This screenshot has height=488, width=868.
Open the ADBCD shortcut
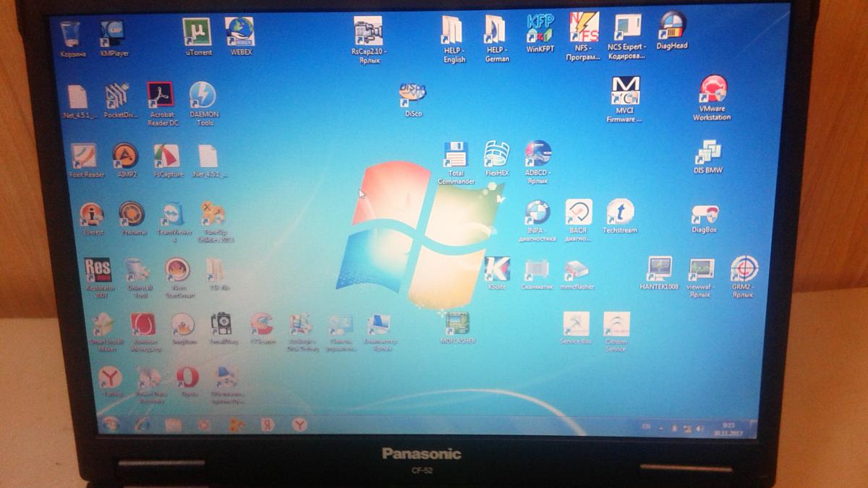(537, 156)
